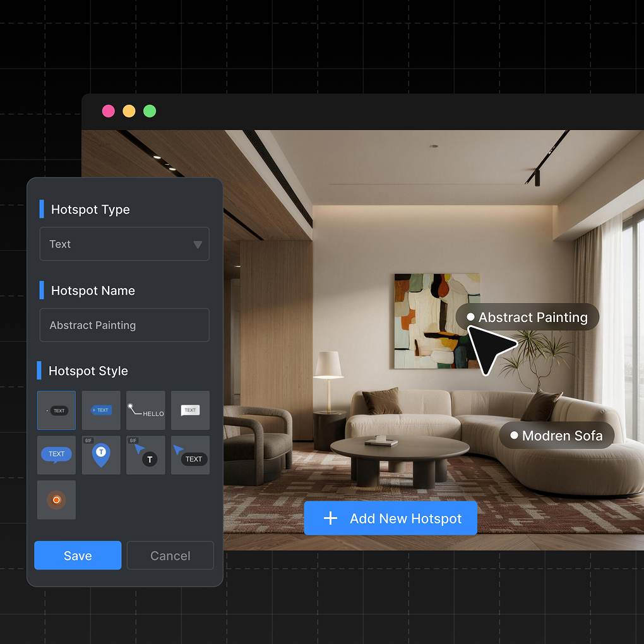644x644 pixels.
Task: Select the dark pill TEXT hotspot style
Action: pyautogui.click(x=56, y=410)
